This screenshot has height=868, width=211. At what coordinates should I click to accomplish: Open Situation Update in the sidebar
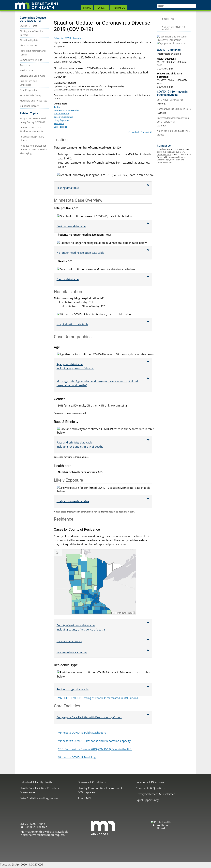(29, 40)
